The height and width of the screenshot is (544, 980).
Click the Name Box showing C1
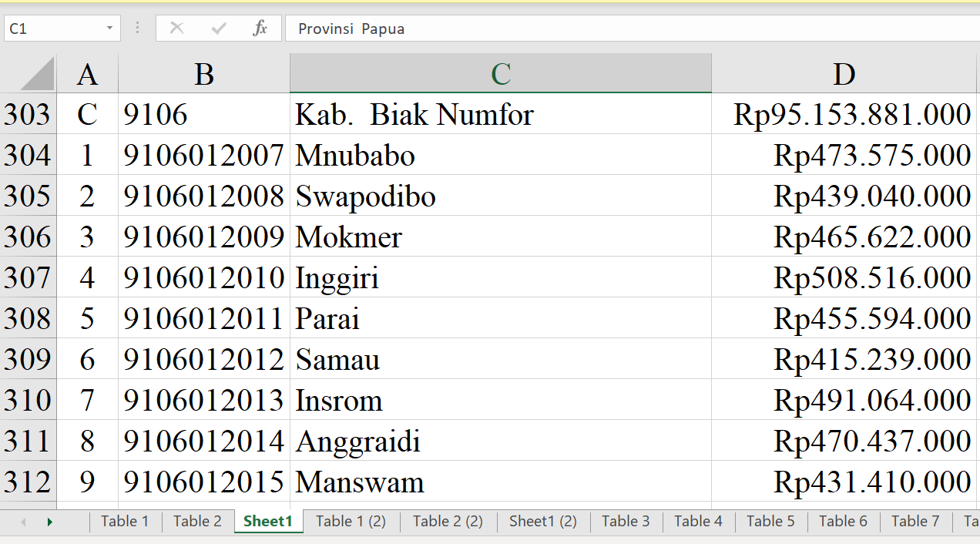pos(52,29)
